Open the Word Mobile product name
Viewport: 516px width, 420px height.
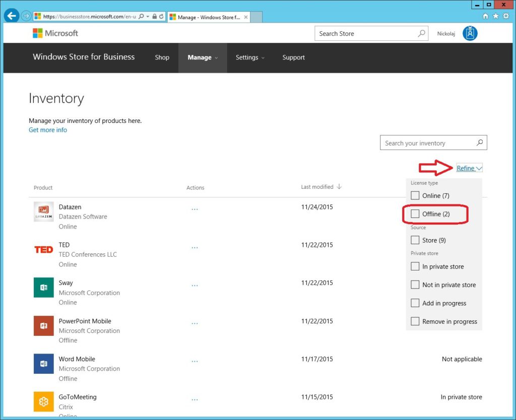77,359
